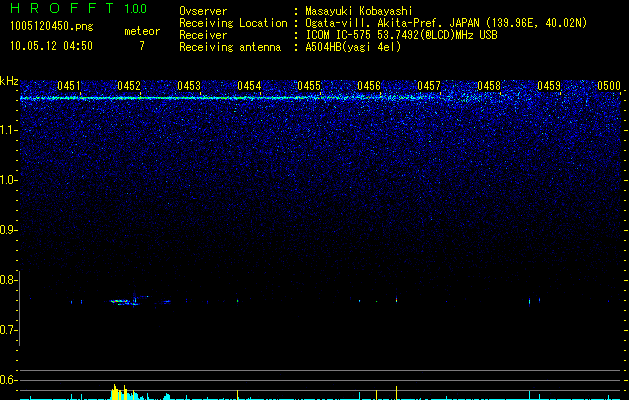629x400 pixels.
Task: Click the 0.7 kHz axis label
Action: click(7, 330)
